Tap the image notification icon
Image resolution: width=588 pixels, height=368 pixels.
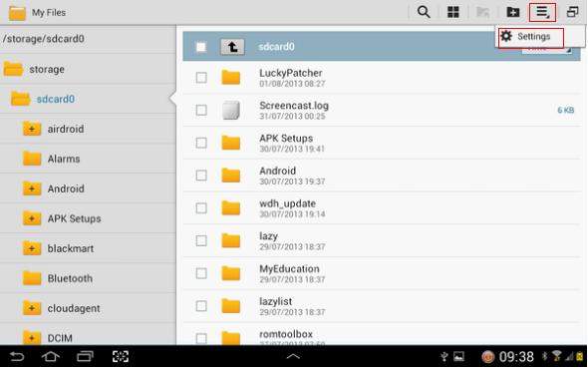point(458,356)
